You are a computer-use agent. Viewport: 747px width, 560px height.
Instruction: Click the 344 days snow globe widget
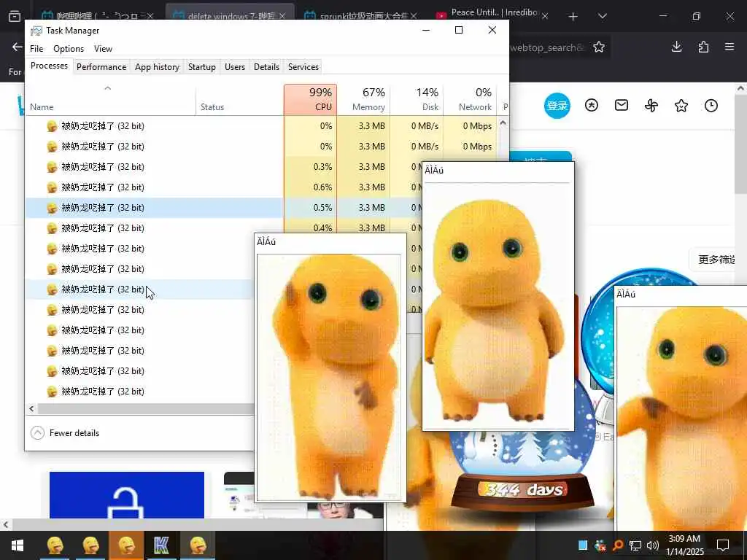(x=523, y=490)
